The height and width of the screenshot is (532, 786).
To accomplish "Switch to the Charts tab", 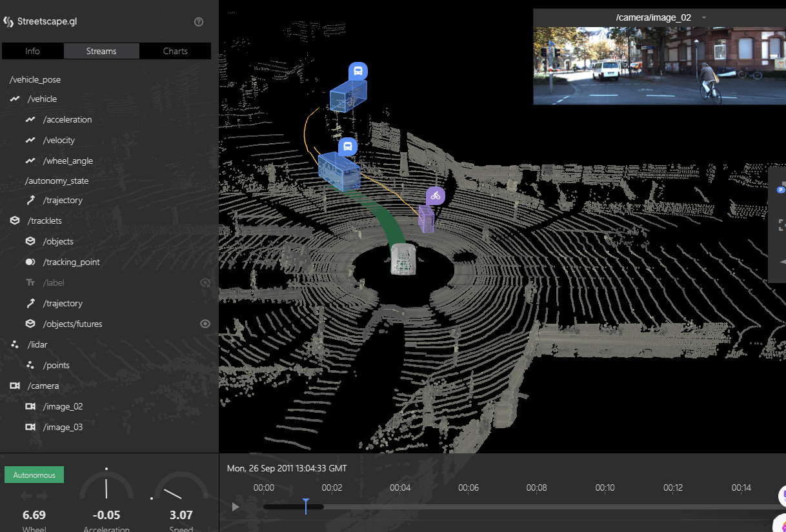I will pyautogui.click(x=176, y=51).
